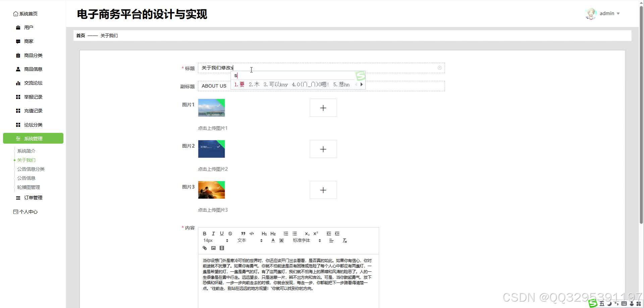Insert an image via the image icon
This screenshot has height=308, width=644.
coord(213,248)
